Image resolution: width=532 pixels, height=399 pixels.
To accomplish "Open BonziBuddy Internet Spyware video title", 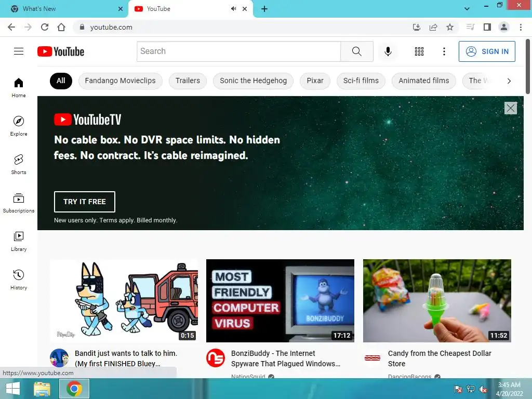I will tap(285, 358).
